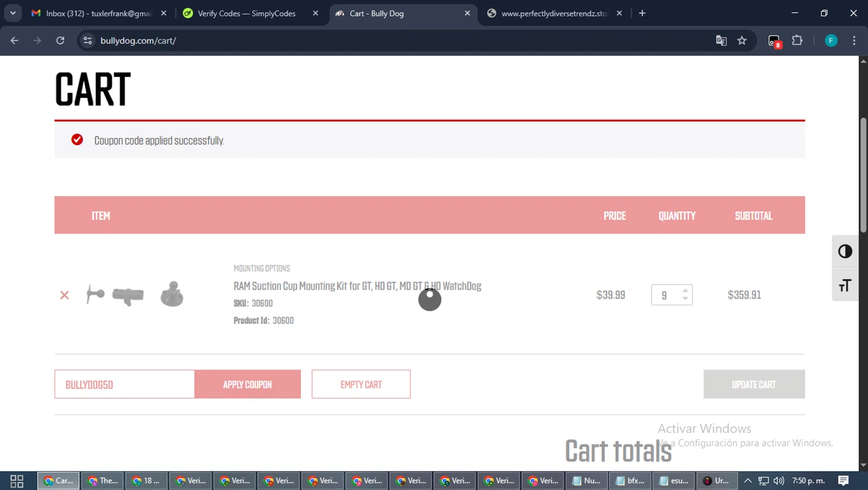Open the site information icon in the address bar
Image resolution: width=868 pixels, height=490 pixels.
point(87,40)
